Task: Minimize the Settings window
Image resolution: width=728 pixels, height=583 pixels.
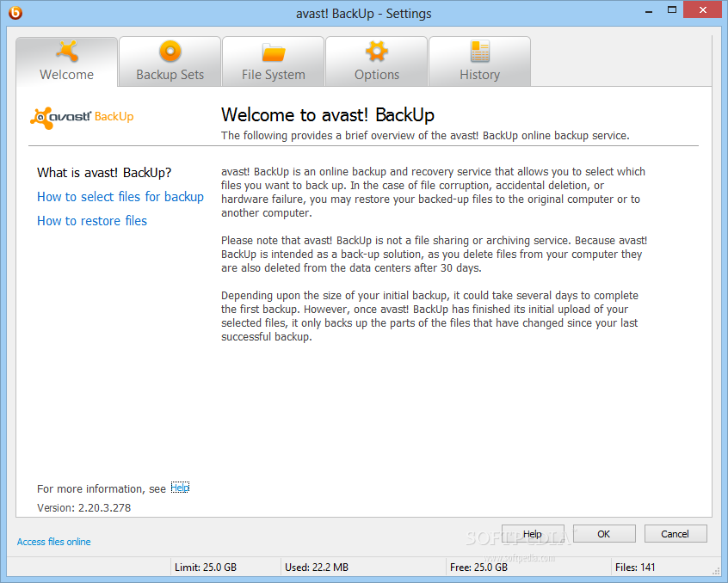Action: [x=649, y=11]
